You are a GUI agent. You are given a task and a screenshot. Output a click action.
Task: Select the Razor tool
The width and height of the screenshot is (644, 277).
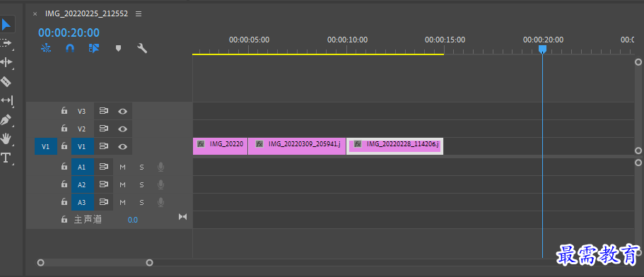pyautogui.click(x=6, y=81)
